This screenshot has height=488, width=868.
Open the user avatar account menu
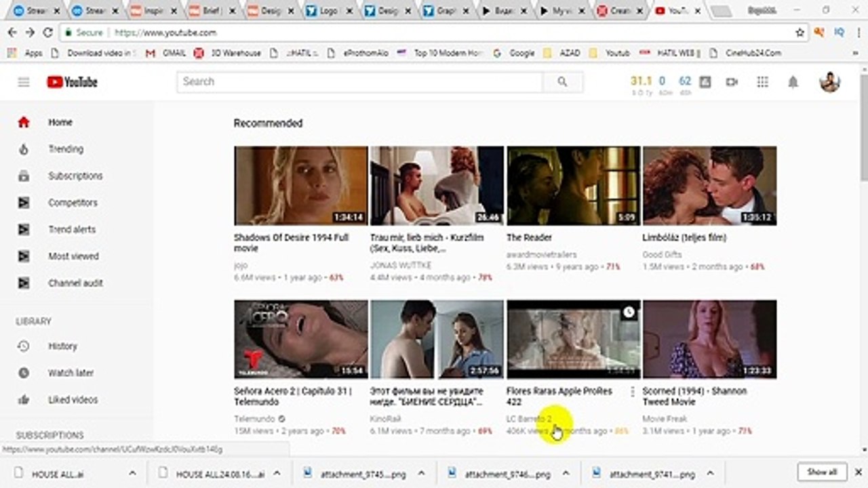829,82
